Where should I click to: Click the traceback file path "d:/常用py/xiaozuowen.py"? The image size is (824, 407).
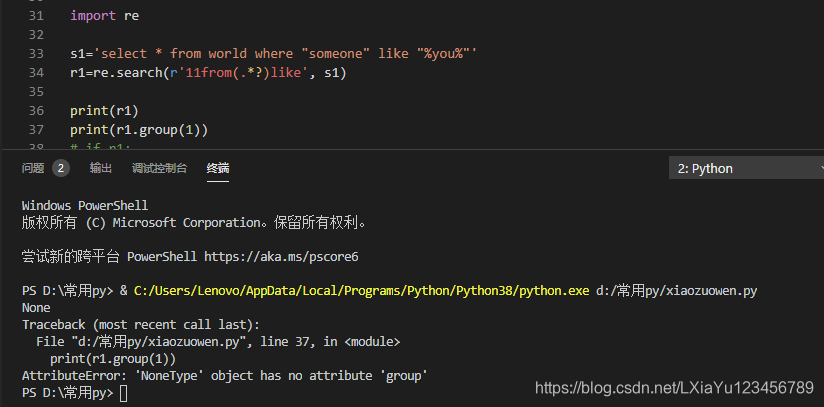coord(159,342)
